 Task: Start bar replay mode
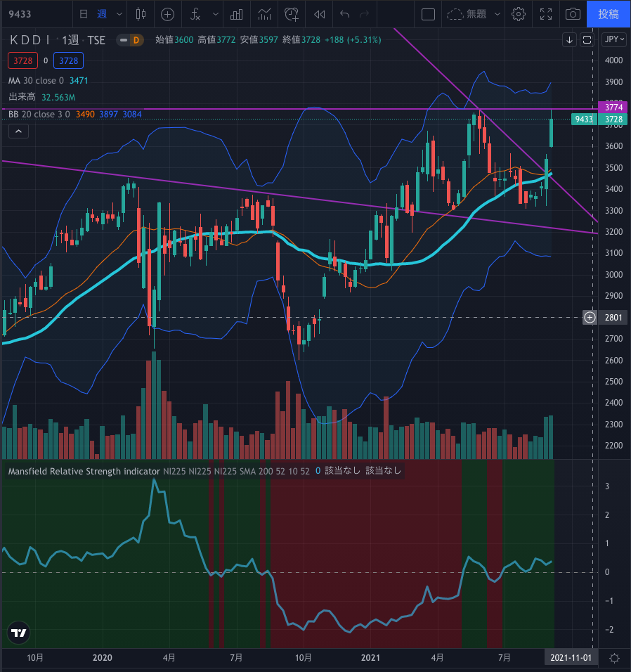tap(319, 14)
